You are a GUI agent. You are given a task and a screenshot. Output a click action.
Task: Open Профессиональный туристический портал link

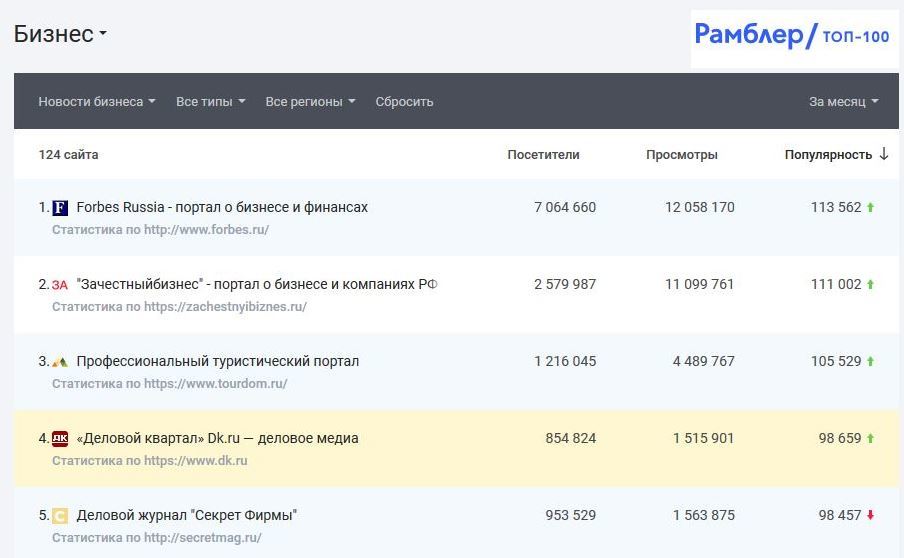(x=217, y=362)
